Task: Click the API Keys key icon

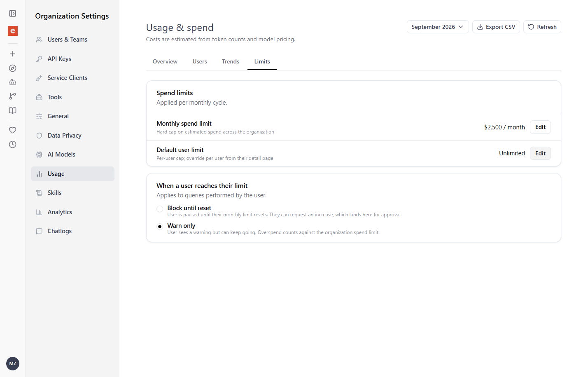Action: pyautogui.click(x=39, y=59)
